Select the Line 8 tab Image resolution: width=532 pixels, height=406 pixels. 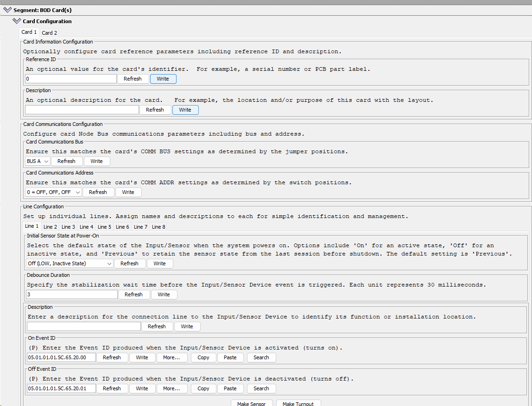point(159,227)
